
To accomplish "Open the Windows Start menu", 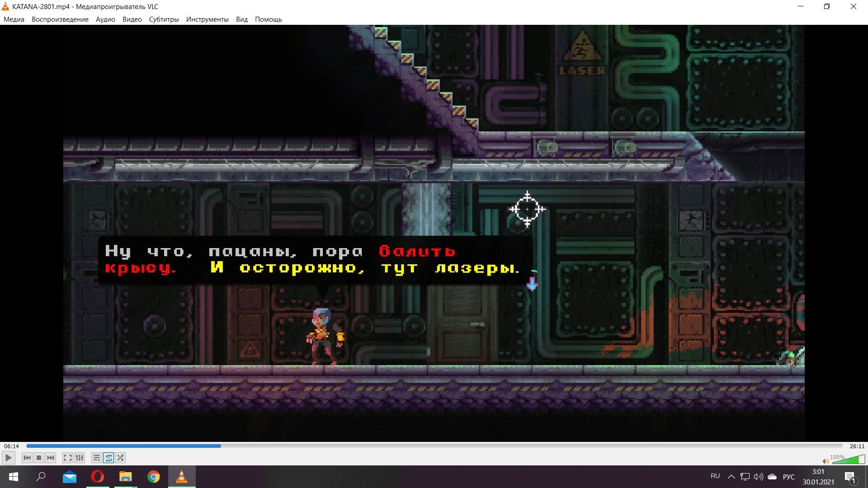I will [x=14, y=477].
